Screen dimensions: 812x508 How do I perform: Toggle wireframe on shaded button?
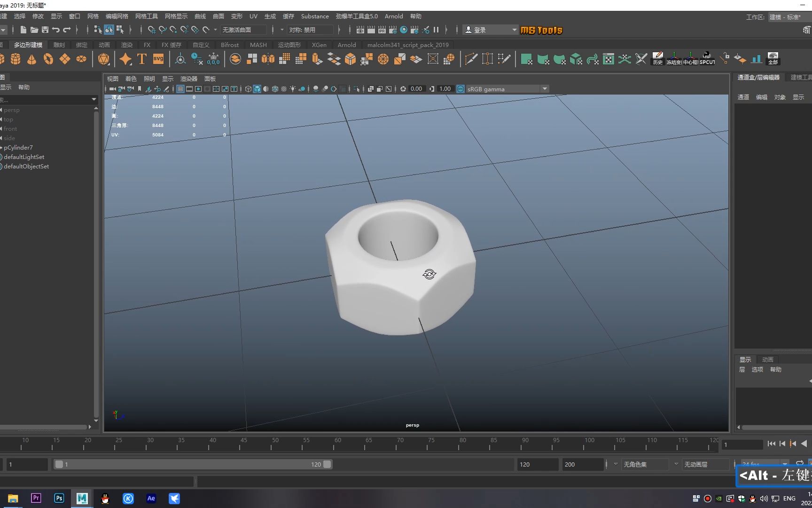275,89
